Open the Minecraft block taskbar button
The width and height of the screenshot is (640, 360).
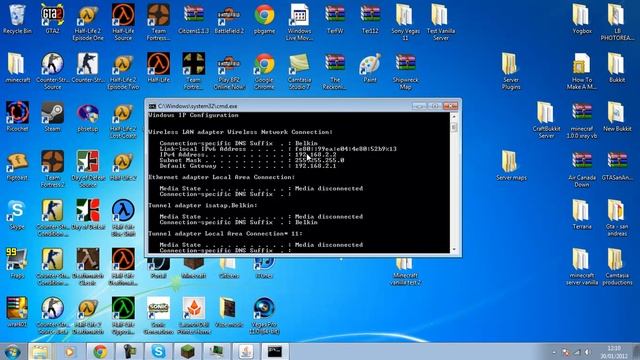click(188, 351)
